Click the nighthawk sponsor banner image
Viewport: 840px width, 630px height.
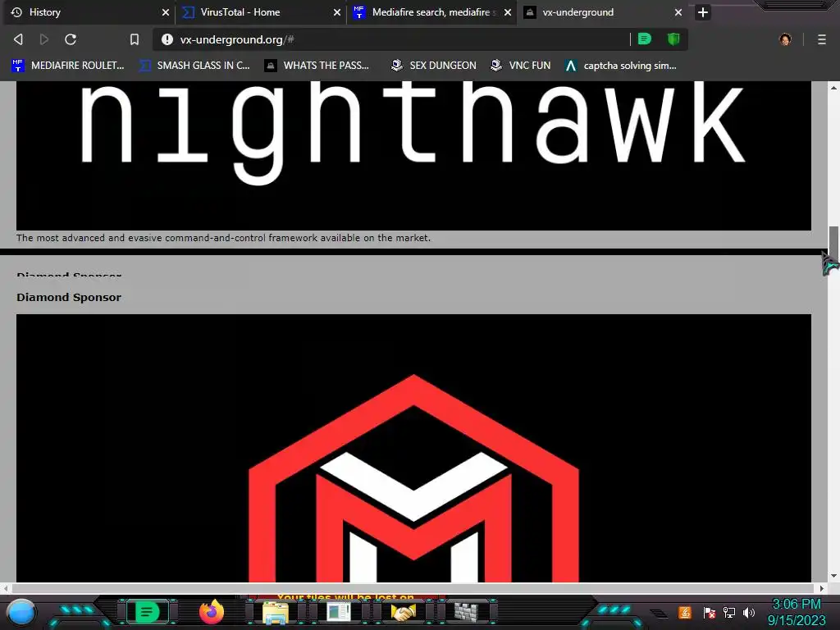click(x=413, y=155)
